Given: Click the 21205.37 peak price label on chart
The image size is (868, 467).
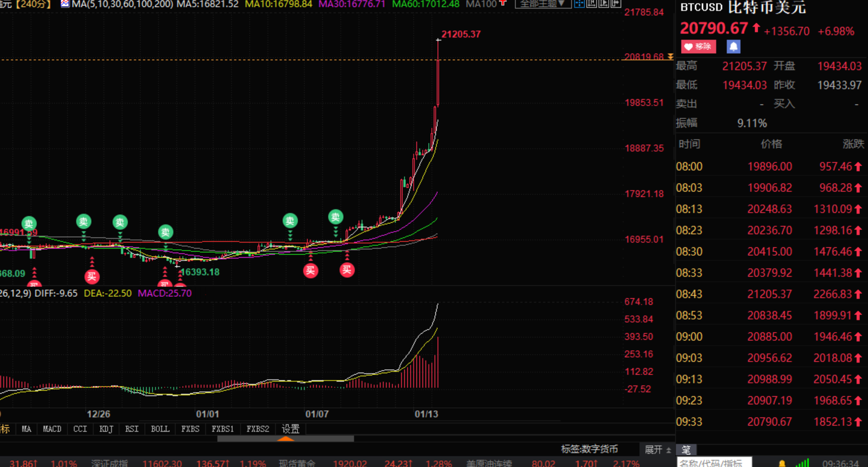Looking at the screenshot, I should 461,34.
